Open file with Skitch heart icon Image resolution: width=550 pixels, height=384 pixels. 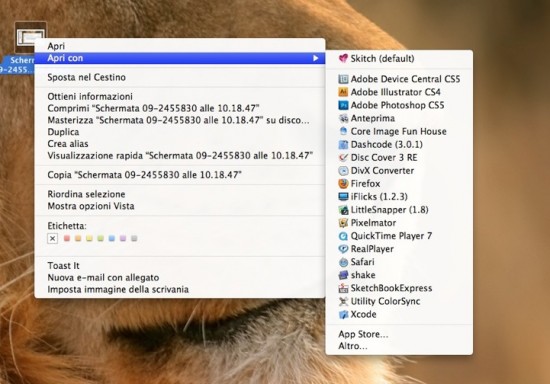(343, 58)
